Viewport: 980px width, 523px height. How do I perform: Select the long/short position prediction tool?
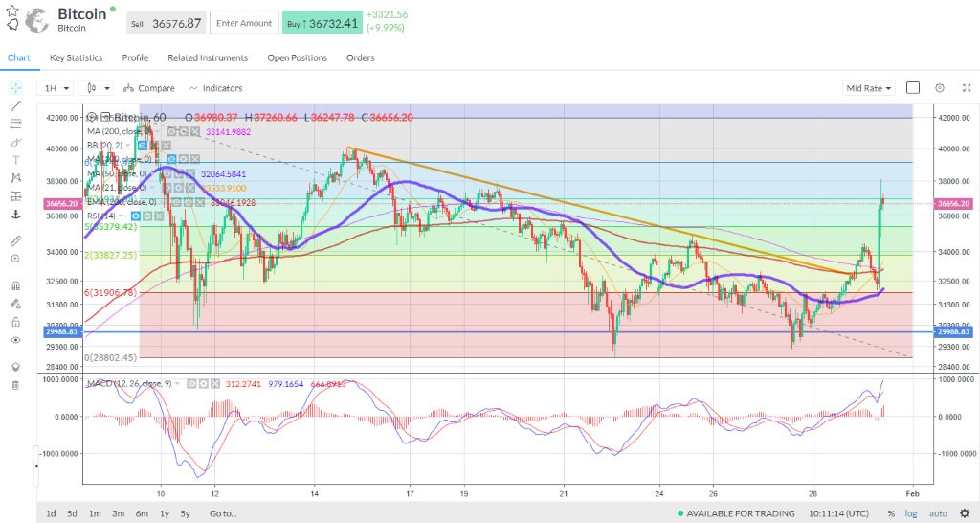pyautogui.click(x=15, y=196)
